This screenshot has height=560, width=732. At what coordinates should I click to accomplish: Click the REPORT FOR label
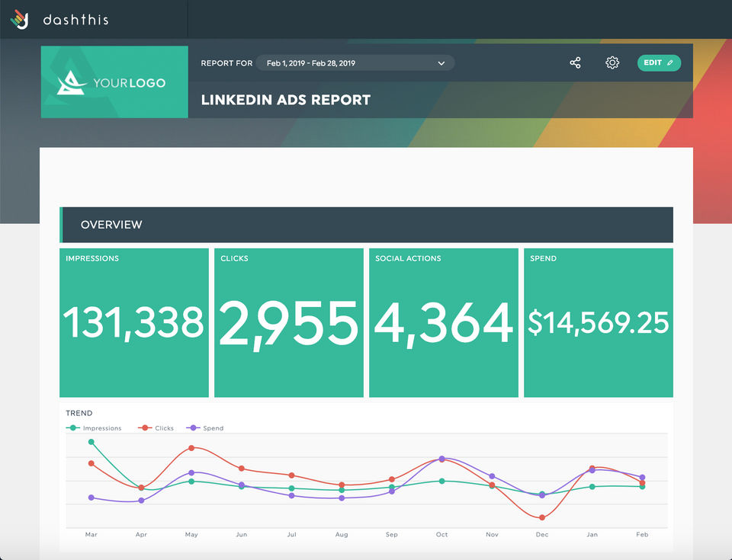tap(226, 63)
